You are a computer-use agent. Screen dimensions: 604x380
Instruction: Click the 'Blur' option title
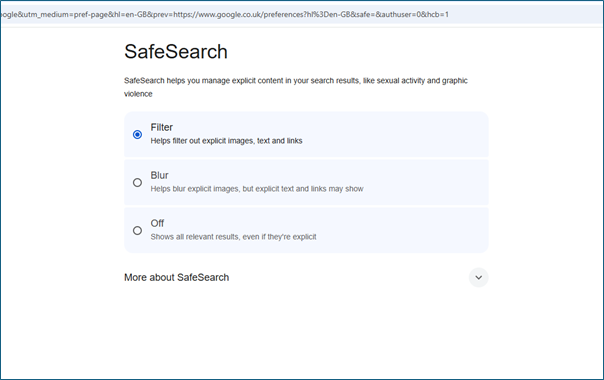(159, 175)
